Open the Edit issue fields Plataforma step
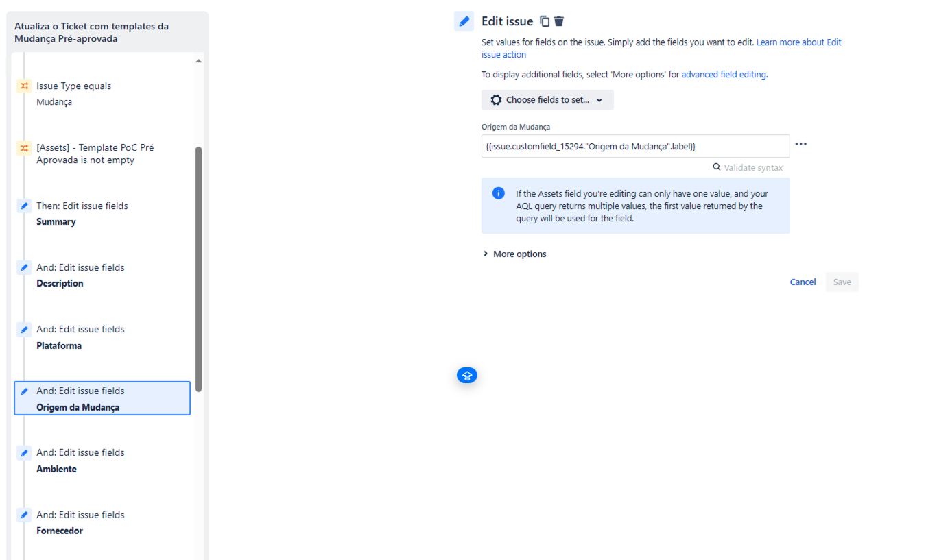This screenshot has height=560, width=926. tap(102, 337)
